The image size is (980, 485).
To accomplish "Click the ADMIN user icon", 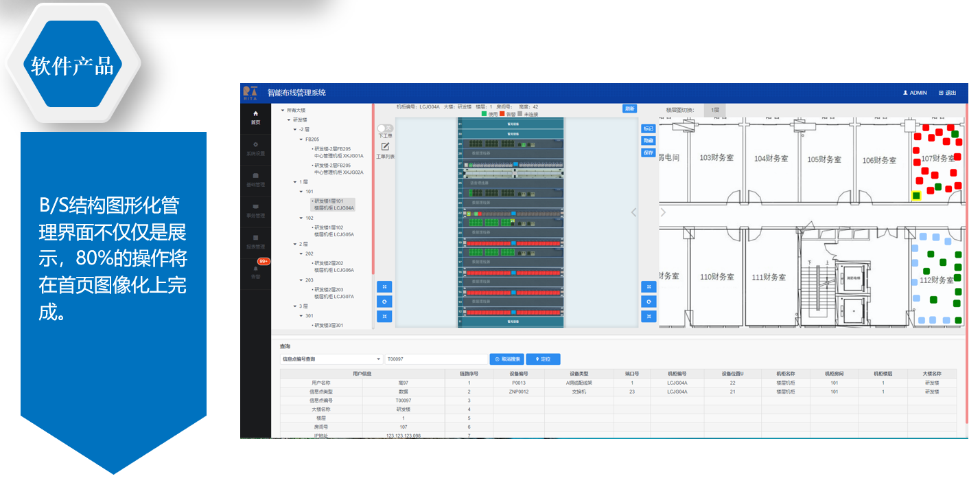I will 905,93.
